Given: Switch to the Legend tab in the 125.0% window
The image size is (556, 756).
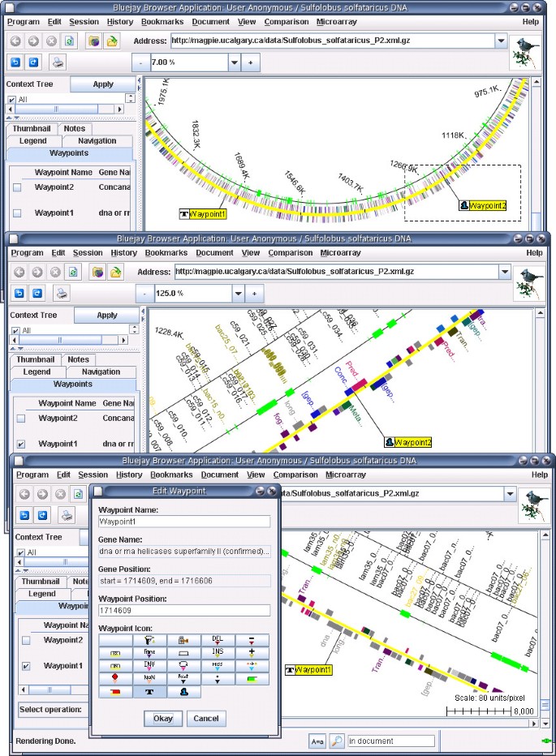Looking at the screenshot, I should 37,372.
